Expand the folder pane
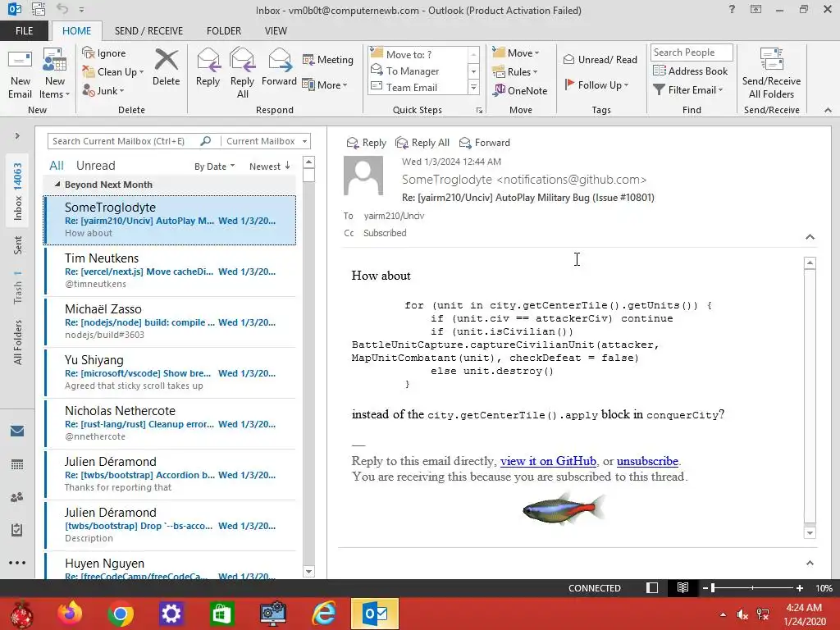The width and height of the screenshot is (840, 630). (x=17, y=136)
